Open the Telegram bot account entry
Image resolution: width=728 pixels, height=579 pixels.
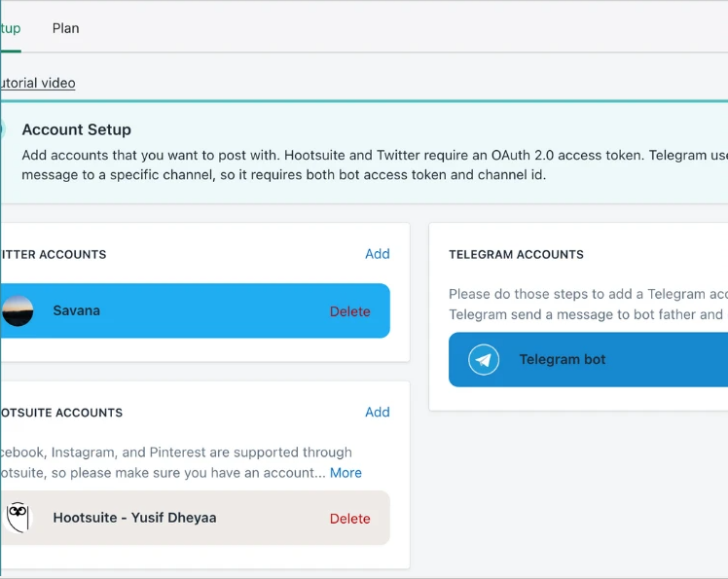588,359
